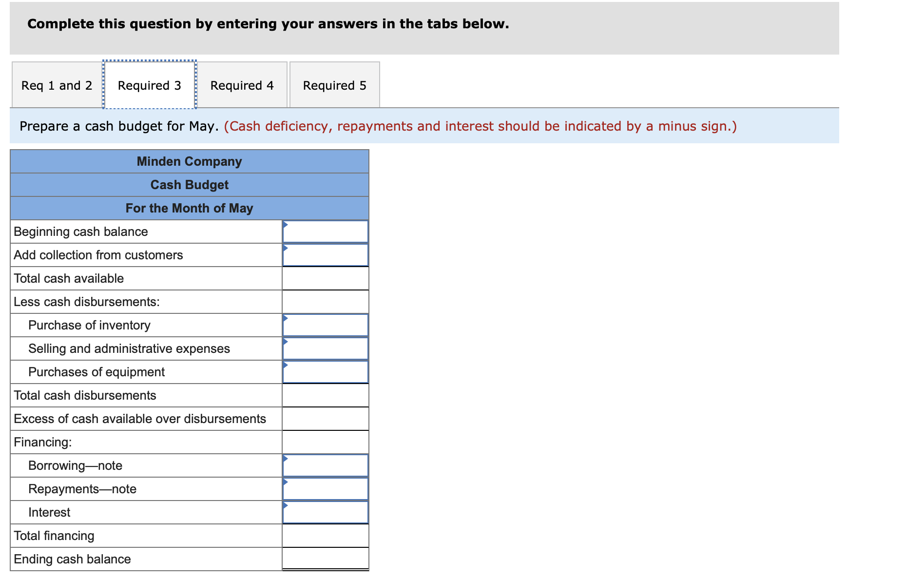Open the Required 4 tab
Viewport: 924px width, 579px height.
click(242, 85)
